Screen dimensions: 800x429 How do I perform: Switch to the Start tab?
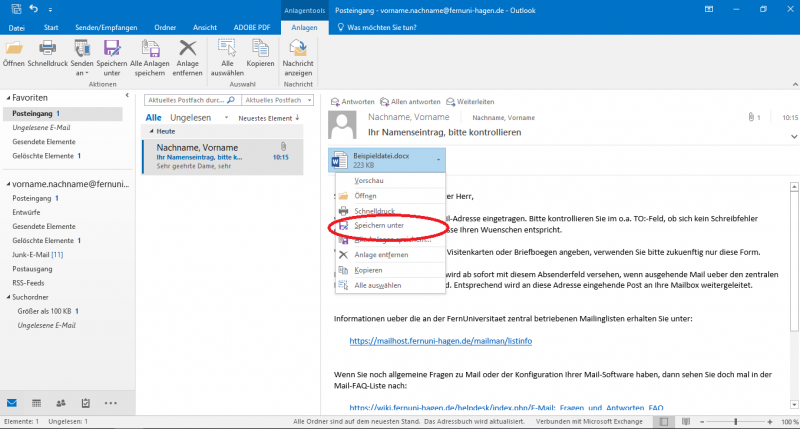coord(51,28)
